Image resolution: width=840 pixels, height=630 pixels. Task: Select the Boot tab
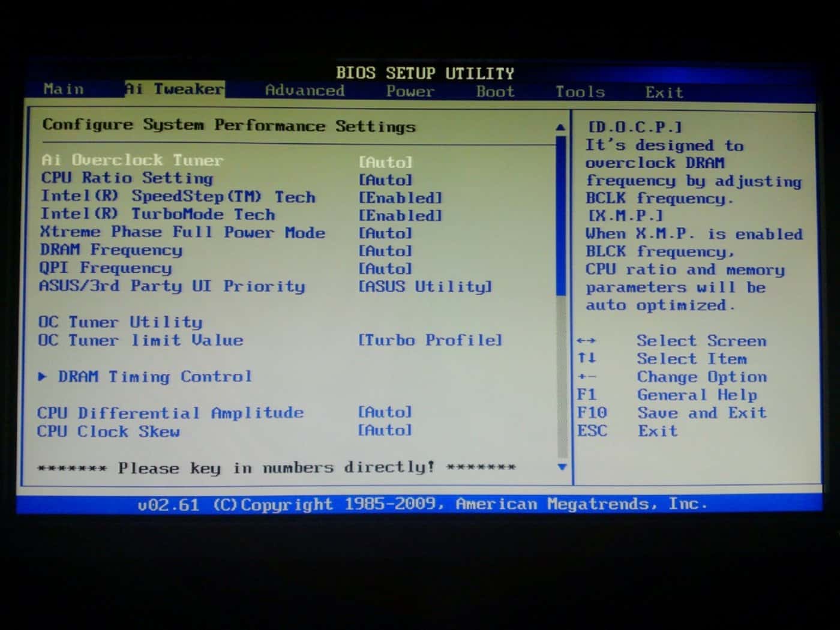pyautogui.click(x=495, y=92)
